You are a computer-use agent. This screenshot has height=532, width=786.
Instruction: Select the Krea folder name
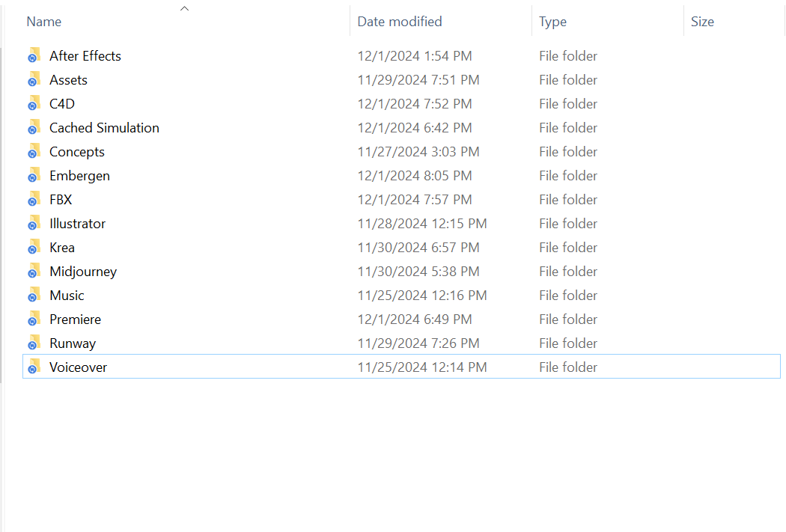point(62,248)
